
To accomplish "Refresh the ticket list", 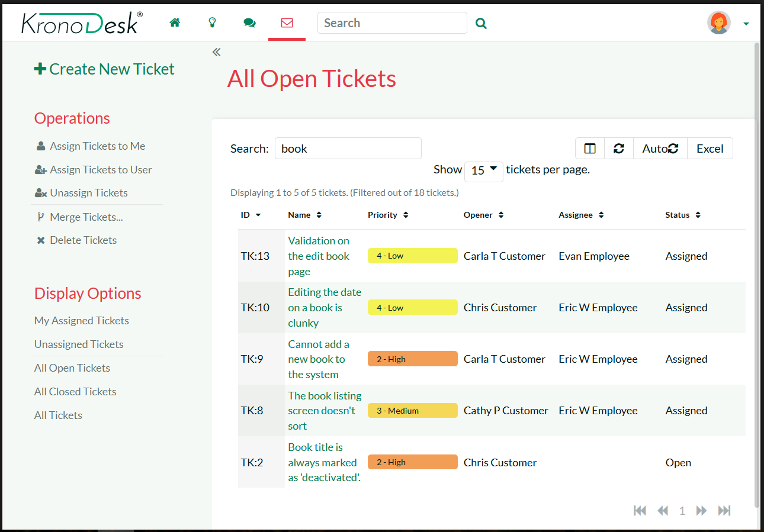I will (619, 149).
